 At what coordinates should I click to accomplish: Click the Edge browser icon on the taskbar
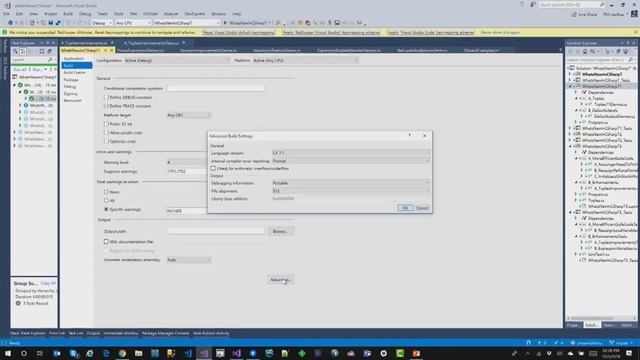(x=106, y=353)
